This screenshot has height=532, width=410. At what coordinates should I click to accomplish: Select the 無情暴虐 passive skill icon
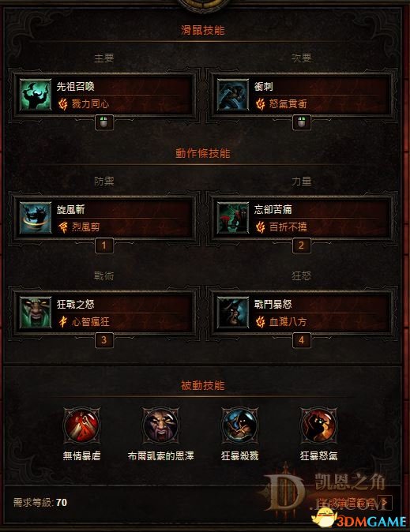(82, 425)
